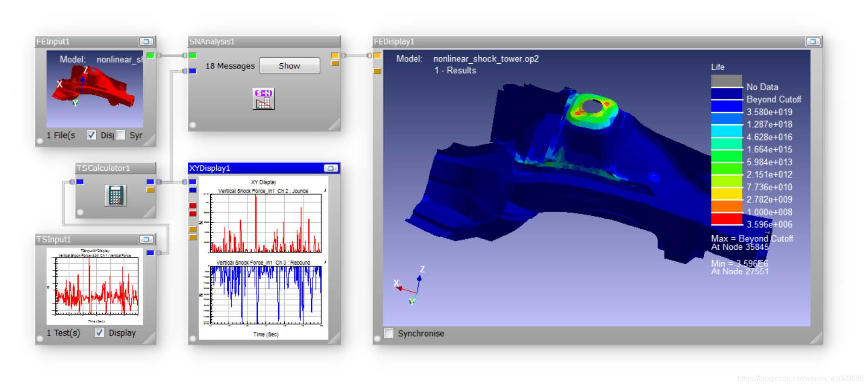
Task: Click the TSInput1 time series plot thumbnail
Action: point(95,286)
